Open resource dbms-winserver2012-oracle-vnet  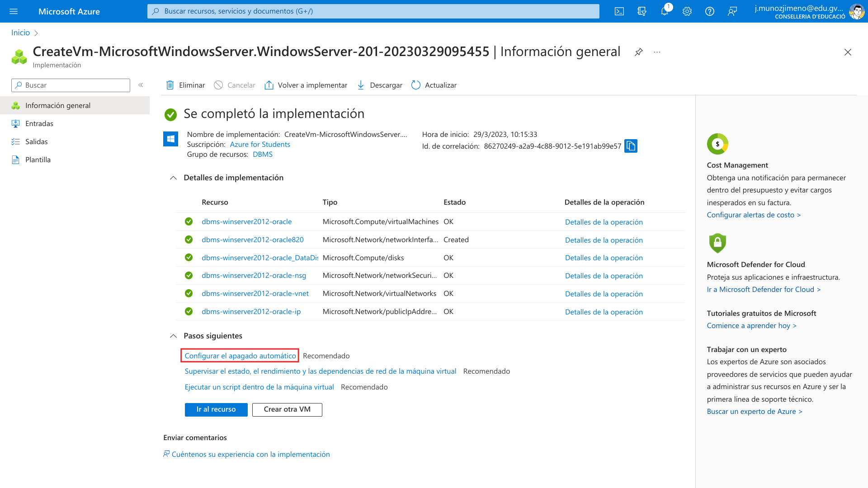255,294
